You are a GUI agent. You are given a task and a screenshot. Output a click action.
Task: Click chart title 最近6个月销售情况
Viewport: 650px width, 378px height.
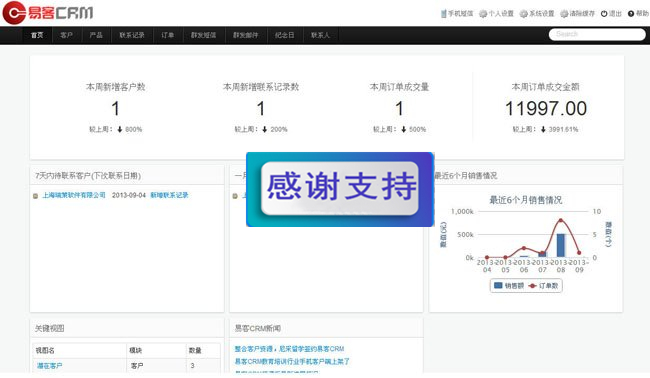[526, 200]
